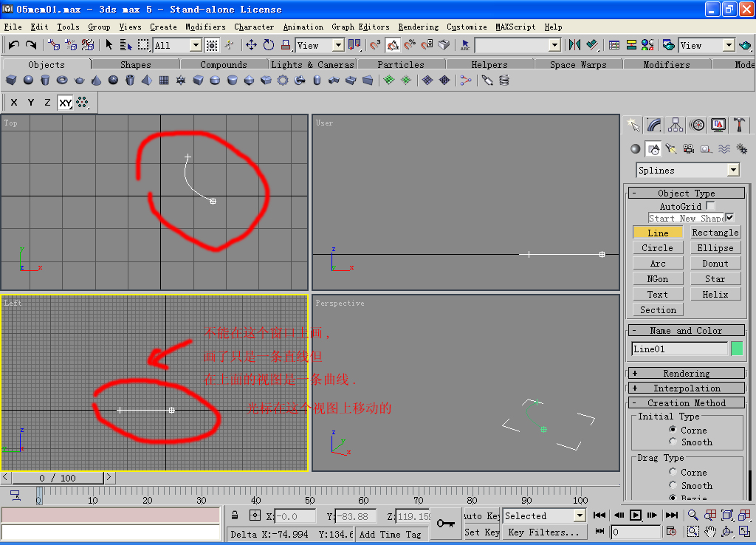
Task: Open the Utilities hammer panel tab
Action: tap(739, 125)
